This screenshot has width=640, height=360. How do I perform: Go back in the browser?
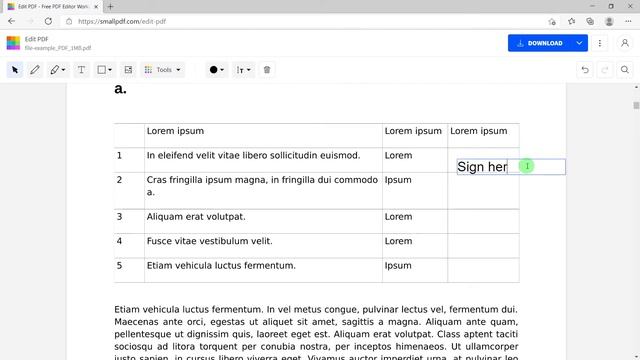11,21
